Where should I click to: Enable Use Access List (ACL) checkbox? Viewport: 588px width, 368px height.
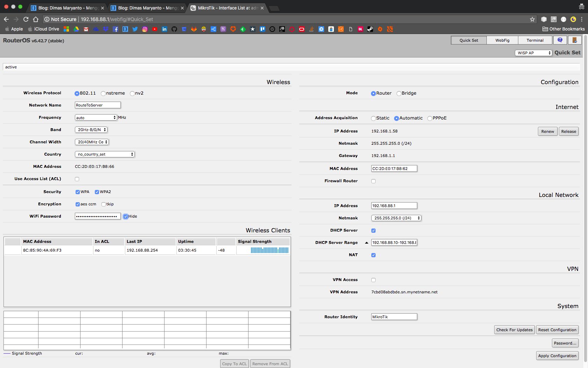tap(77, 179)
